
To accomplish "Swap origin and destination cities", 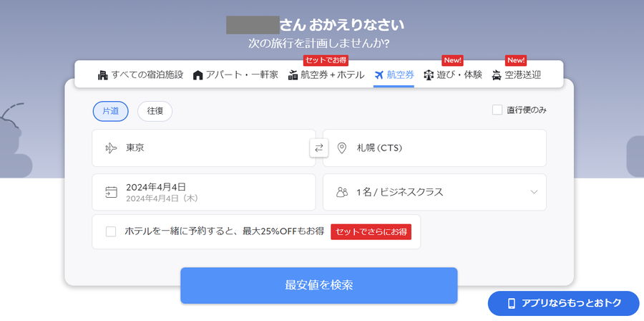I will (x=319, y=148).
